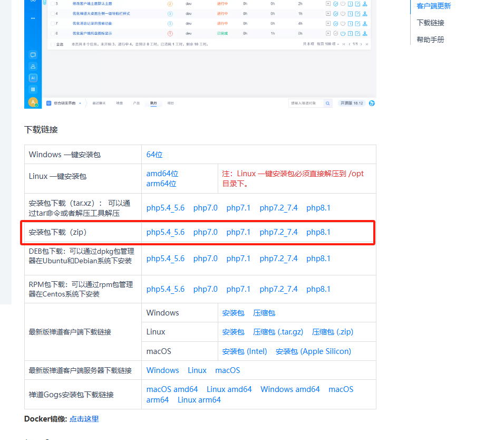
Task: Download the RPM package for php7.1
Action: point(238,289)
